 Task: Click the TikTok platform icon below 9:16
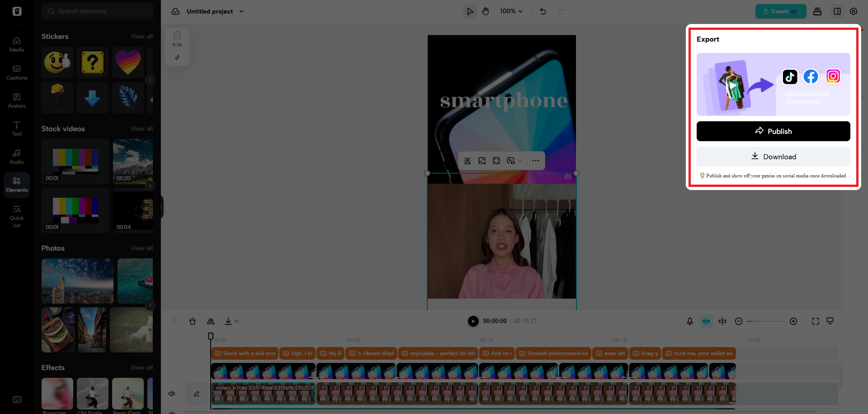(177, 57)
